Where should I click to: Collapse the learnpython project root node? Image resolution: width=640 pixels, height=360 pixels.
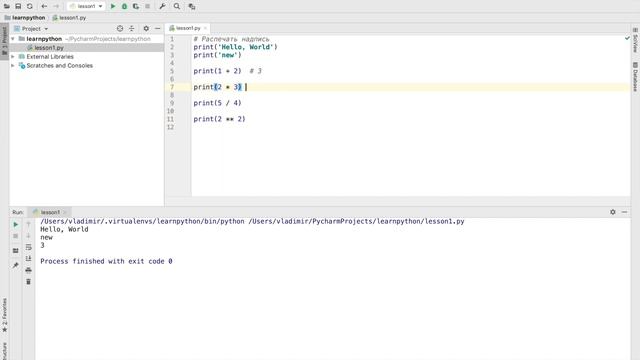(13, 39)
